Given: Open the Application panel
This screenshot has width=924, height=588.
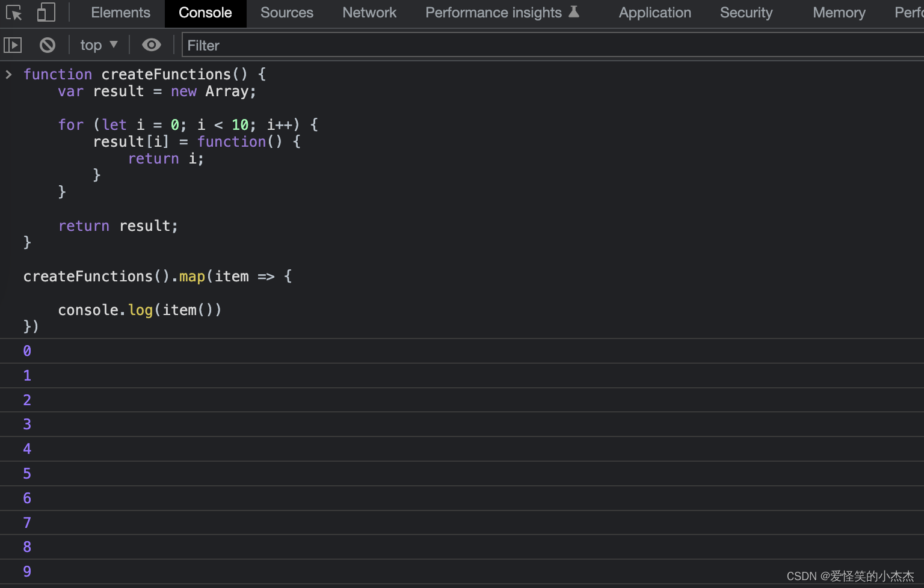Looking at the screenshot, I should tap(654, 12).
